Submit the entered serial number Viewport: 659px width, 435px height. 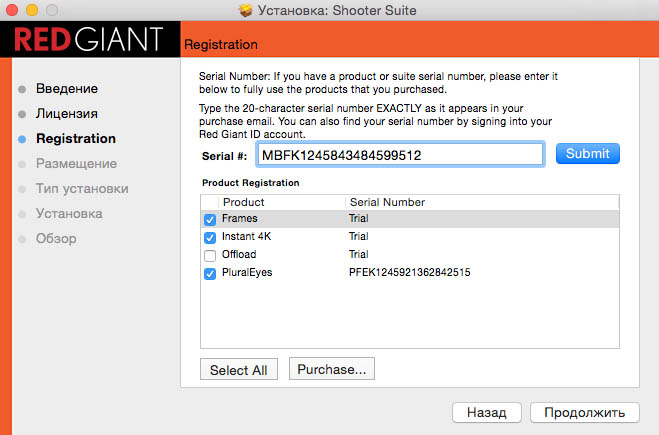588,153
